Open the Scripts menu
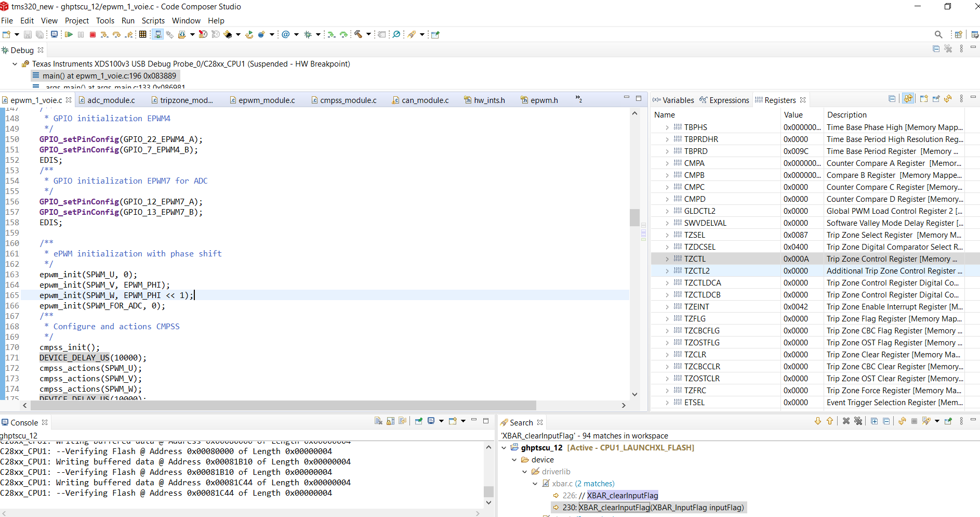980x517 pixels. pyautogui.click(x=153, y=21)
